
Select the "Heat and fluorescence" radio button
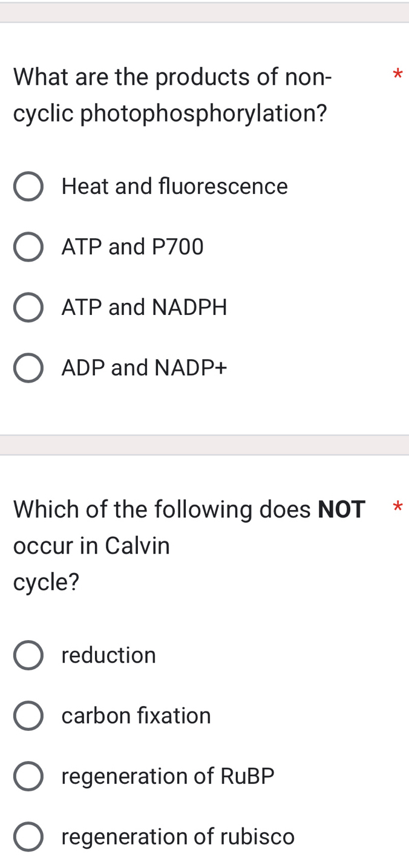[x=28, y=187]
